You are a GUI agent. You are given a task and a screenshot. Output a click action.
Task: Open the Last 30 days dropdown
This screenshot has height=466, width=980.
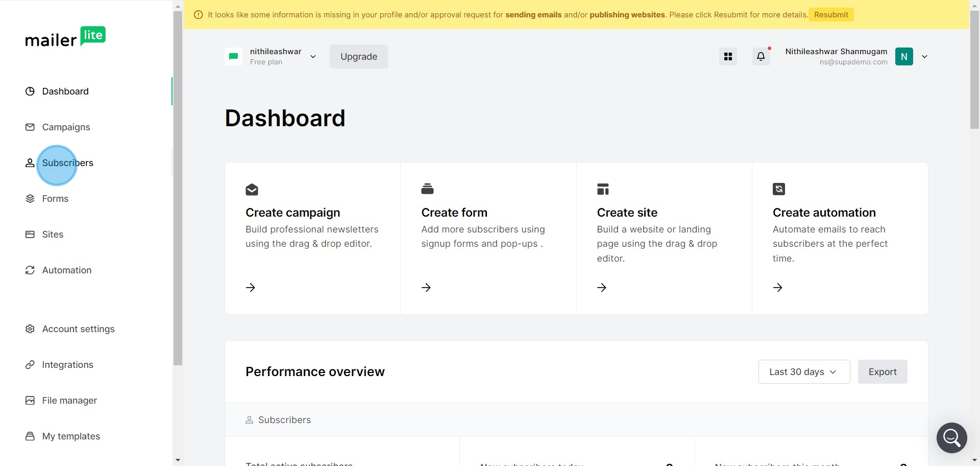click(804, 372)
